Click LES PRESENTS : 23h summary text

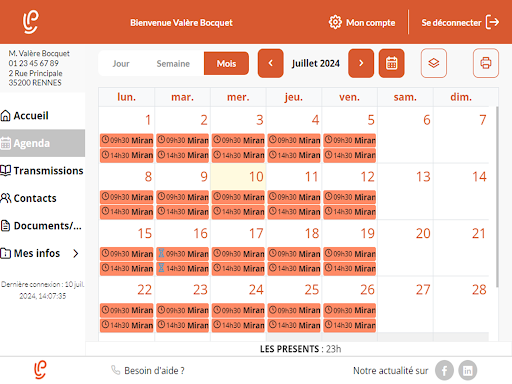click(x=300, y=349)
